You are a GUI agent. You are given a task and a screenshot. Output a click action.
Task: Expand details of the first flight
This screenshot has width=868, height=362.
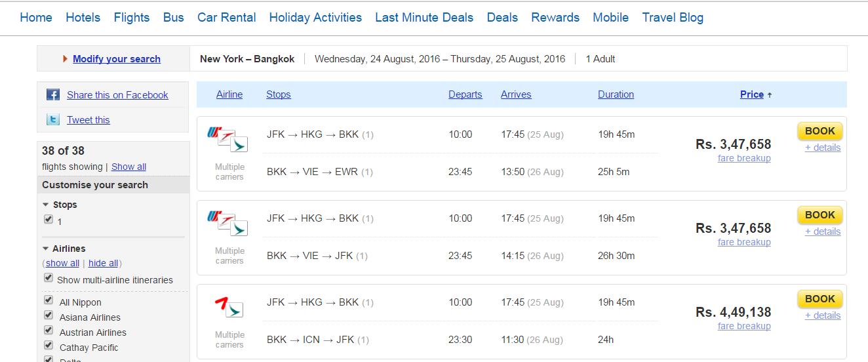click(x=823, y=148)
